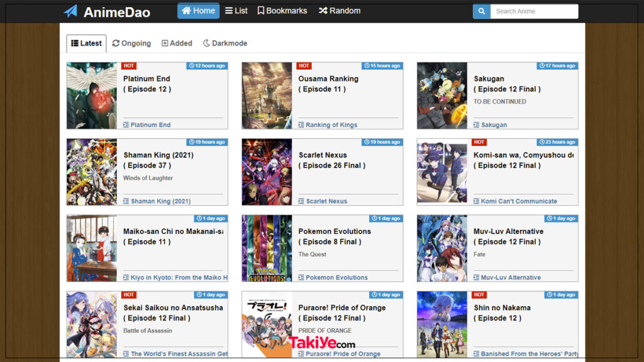Open Komi-san wa Episode 12 Final title
644x362 pixels.
pos(523,160)
